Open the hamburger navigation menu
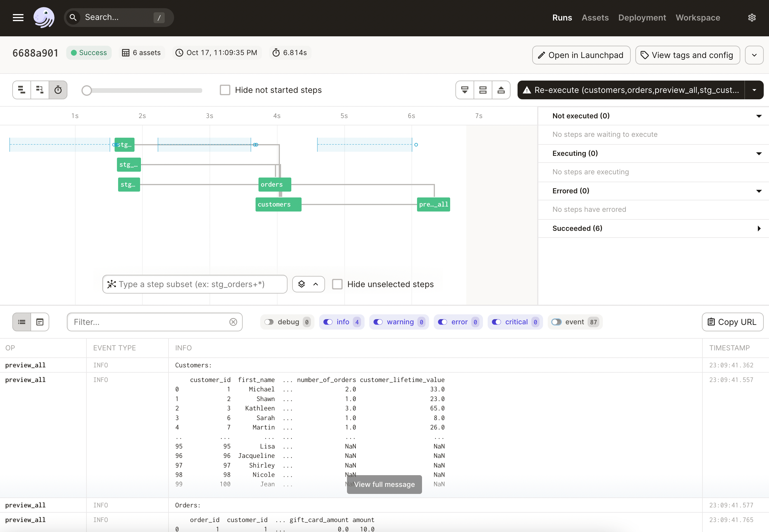This screenshot has width=769, height=532. pyautogui.click(x=18, y=18)
